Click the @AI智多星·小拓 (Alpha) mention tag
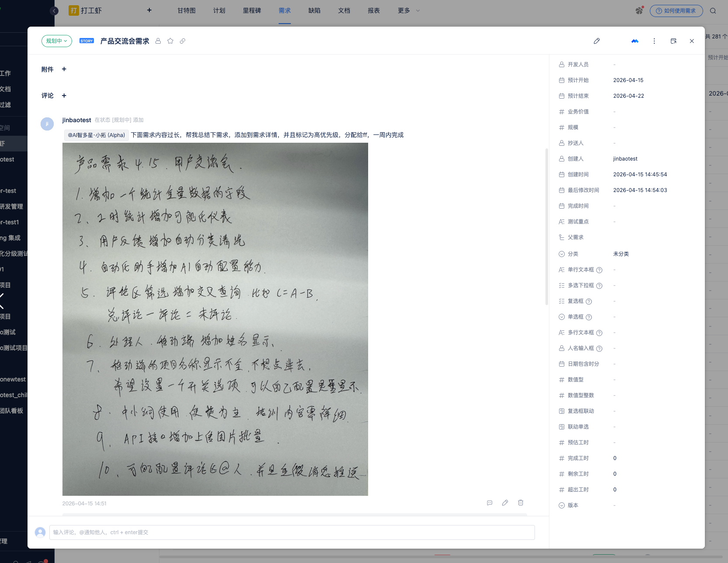 96,135
